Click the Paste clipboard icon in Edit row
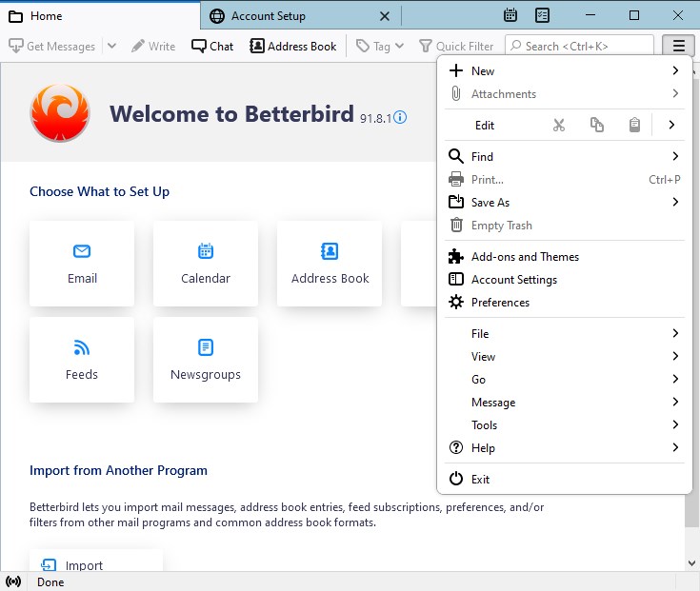Screen dimensions: 700x591 pyautogui.click(x=634, y=126)
